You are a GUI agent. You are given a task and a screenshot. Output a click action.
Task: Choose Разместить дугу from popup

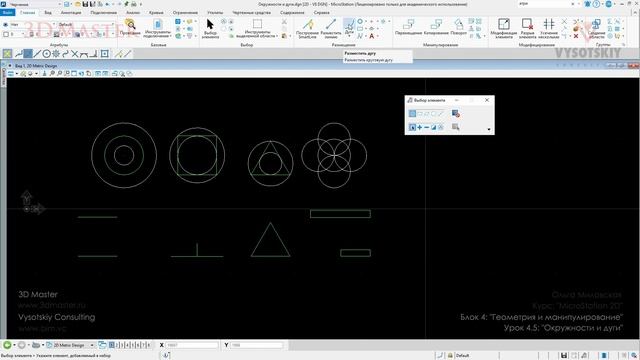[x=360, y=53]
